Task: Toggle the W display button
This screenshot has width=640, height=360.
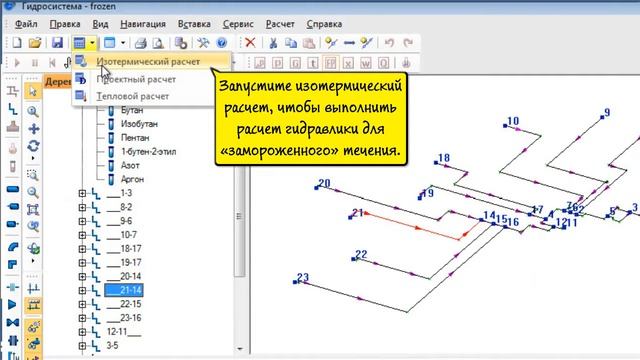Action: [x=366, y=63]
